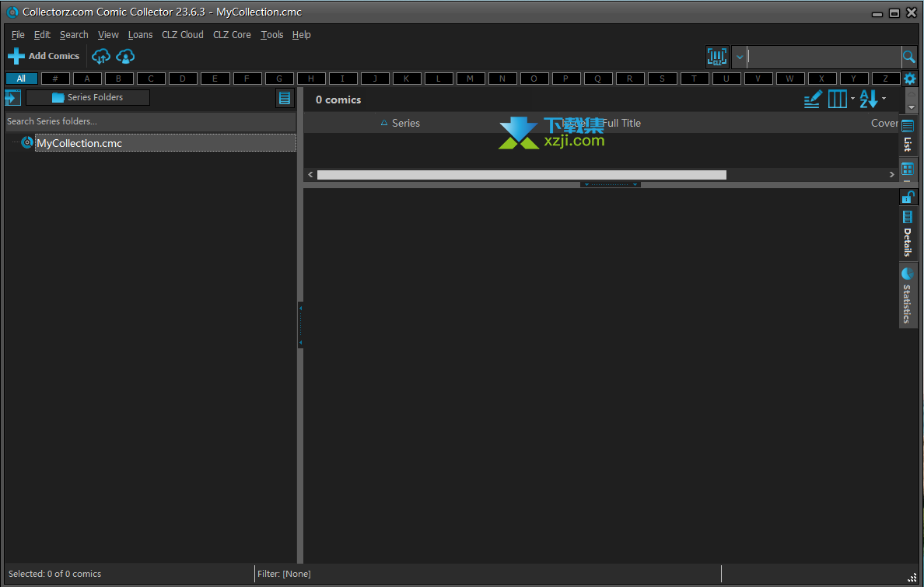This screenshot has width=924, height=587.
Task: Open the Edit menu
Action: pos(42,35)
